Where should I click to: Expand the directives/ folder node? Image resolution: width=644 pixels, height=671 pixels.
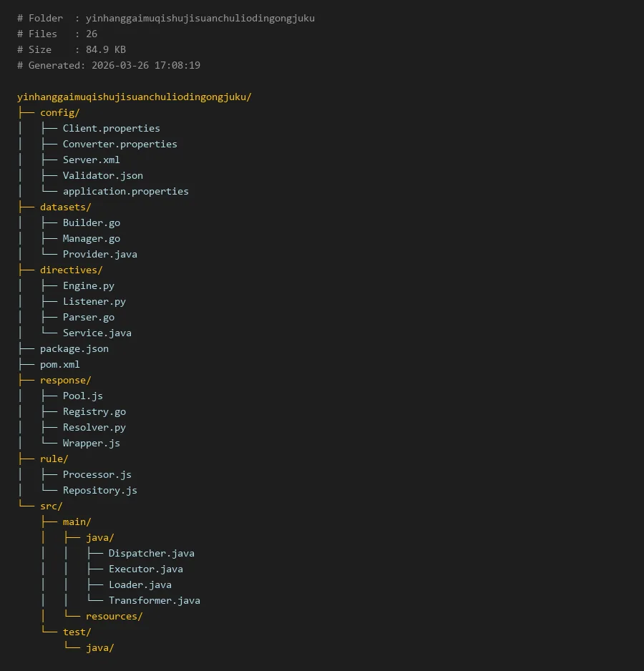click(71, 270)
